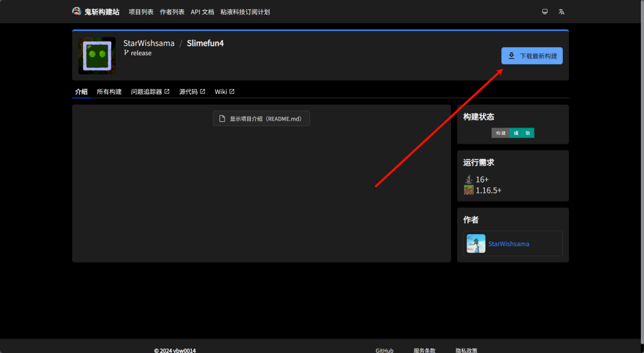Toggle the theme monitor icon
The image size is (644, 353).
545,12
